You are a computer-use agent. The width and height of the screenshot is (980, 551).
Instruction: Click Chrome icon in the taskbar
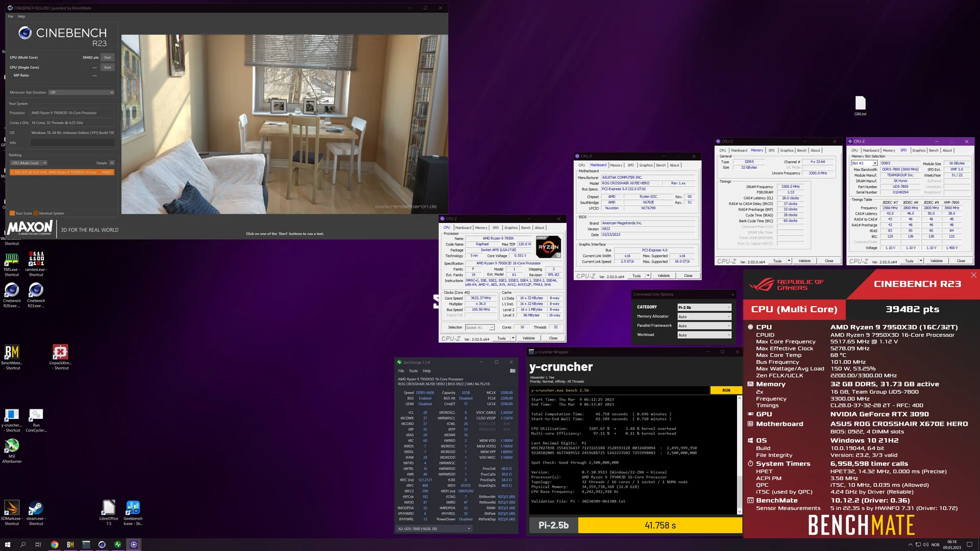pyautogui.click(x=55, y=544)
